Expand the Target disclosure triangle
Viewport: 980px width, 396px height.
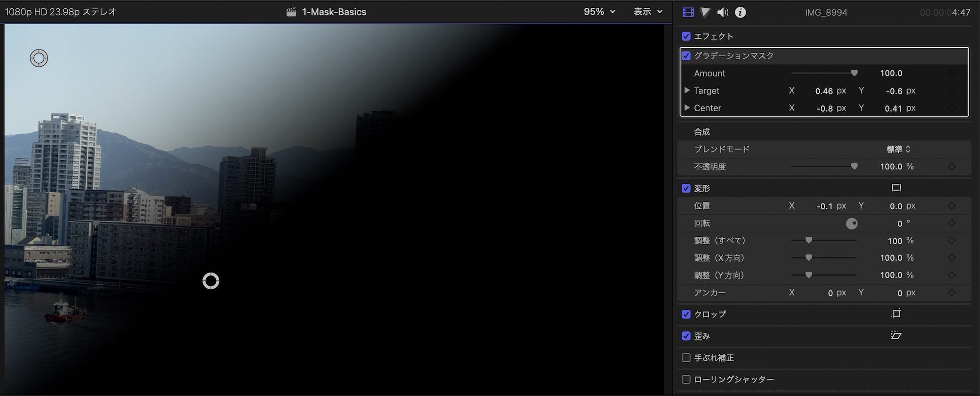(x=687, y=91)
